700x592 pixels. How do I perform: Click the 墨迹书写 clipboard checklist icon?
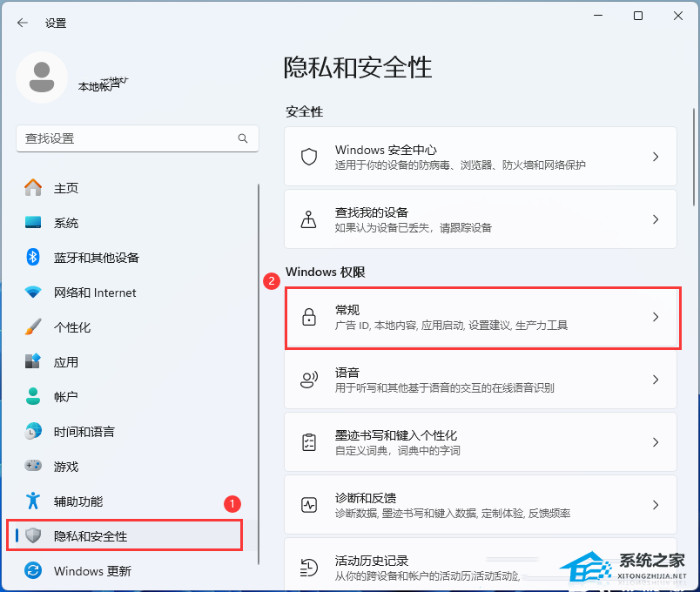(x=309, y=442)
